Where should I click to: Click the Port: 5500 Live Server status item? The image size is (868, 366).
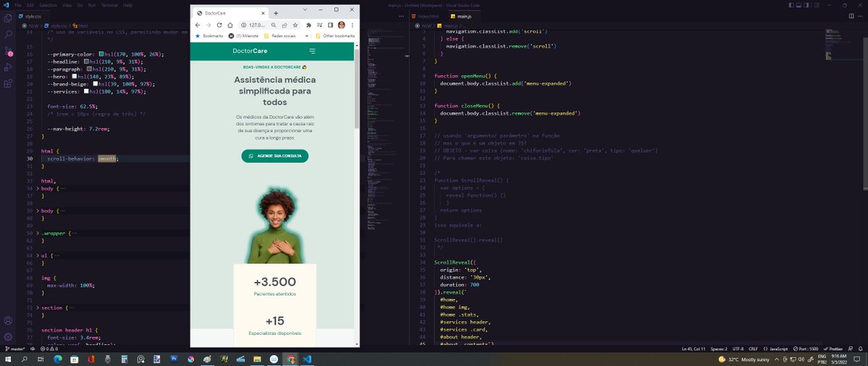[807, 349]
